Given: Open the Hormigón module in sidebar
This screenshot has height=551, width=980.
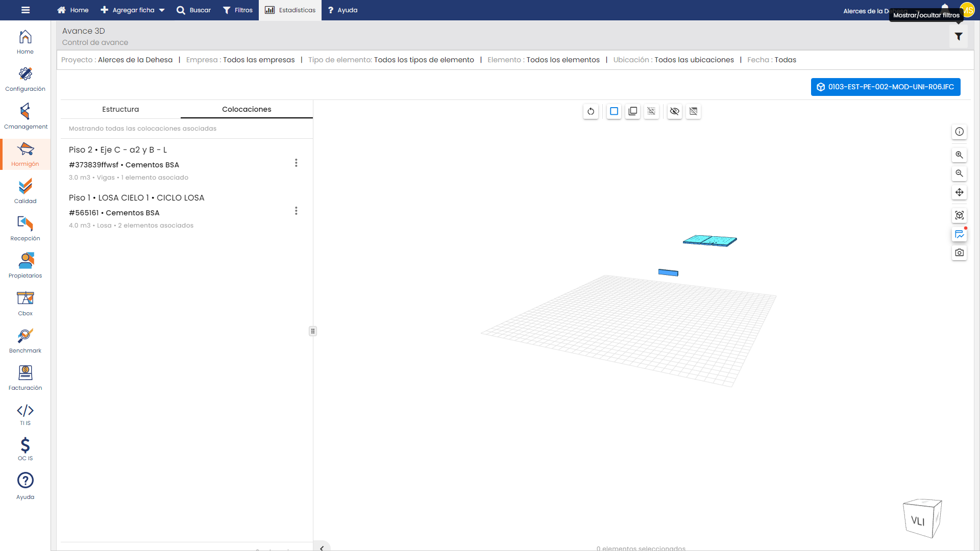Looking at the screenshot, I should [25, 155].
